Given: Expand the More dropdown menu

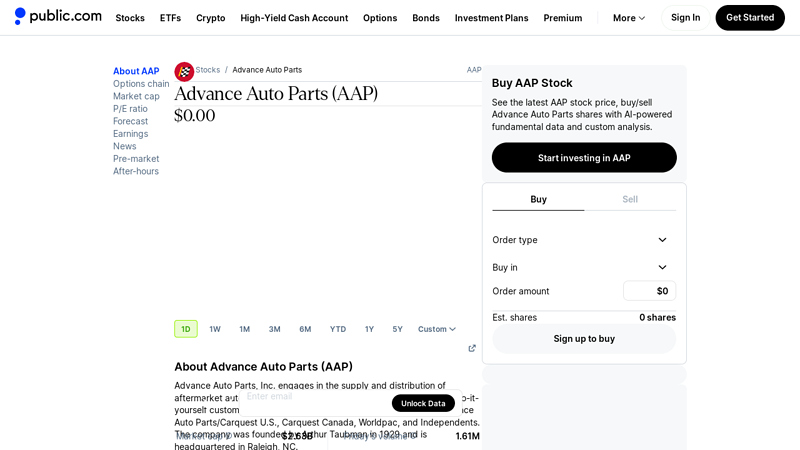Looking at the screenshot, I should pos(629,18).
